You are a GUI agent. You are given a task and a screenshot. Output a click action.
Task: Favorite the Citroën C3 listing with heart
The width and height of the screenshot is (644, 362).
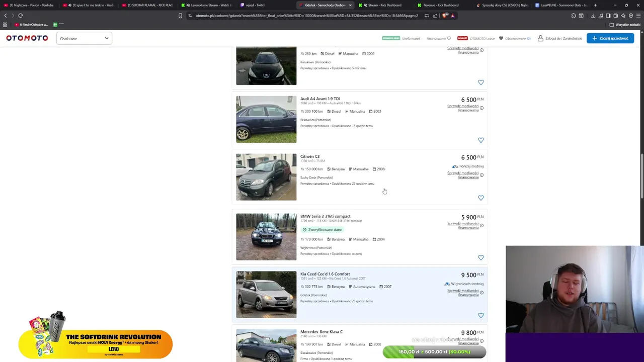tap(481, 198)
